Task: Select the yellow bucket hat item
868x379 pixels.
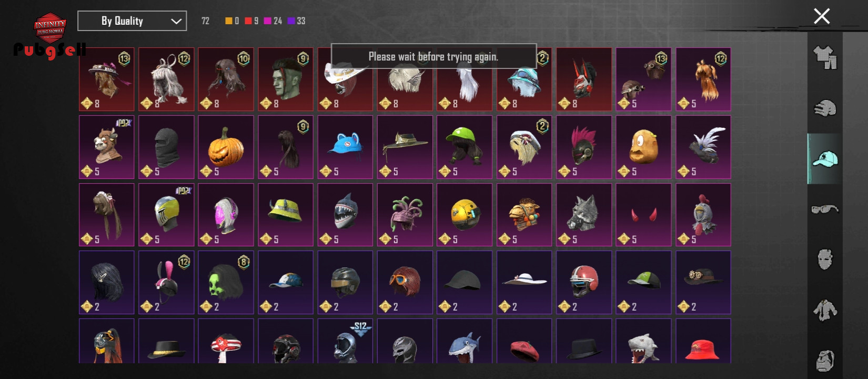Action: 286,215
